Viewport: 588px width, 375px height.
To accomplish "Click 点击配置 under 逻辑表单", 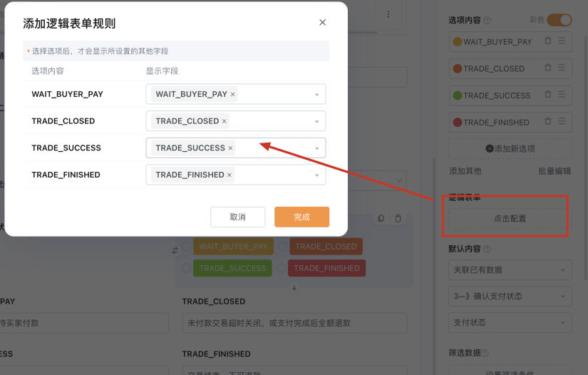I will click(510, 219).
